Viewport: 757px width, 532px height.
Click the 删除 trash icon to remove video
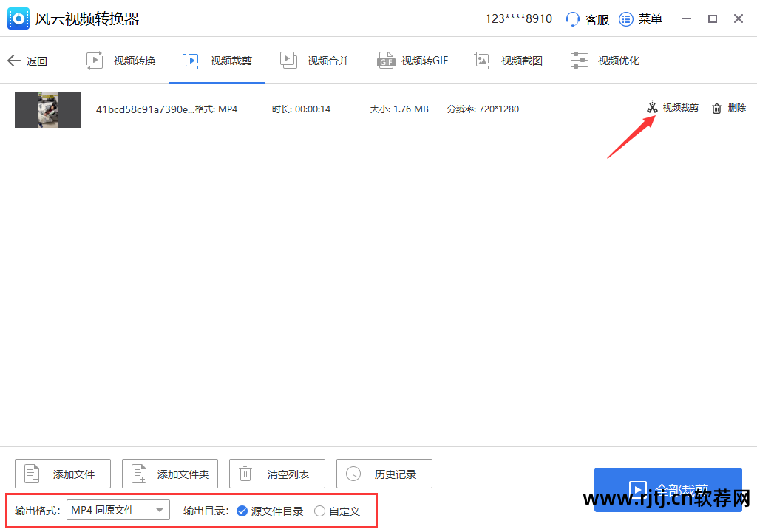[716, 107]
